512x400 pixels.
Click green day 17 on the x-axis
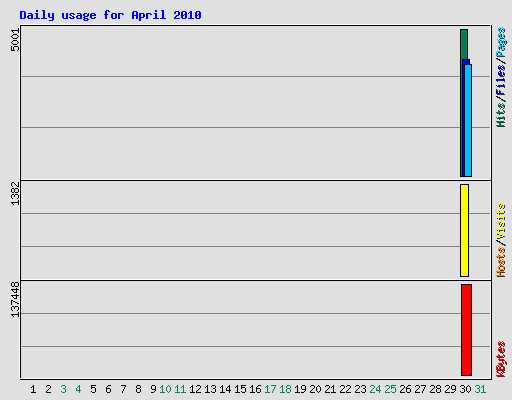(x=270, y=389)
